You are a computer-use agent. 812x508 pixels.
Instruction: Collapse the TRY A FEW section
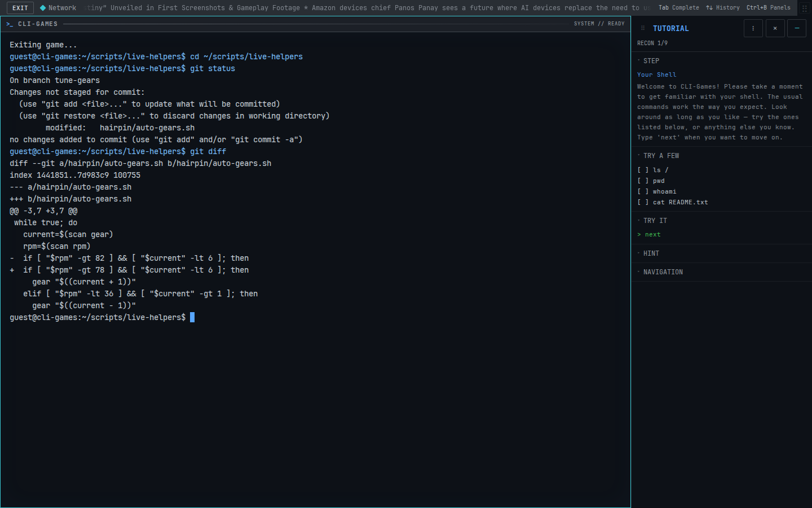(x=659, y=156)
